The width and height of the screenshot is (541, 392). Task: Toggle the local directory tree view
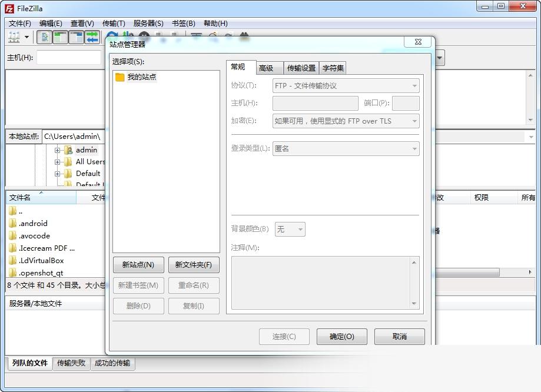(61, 37)
